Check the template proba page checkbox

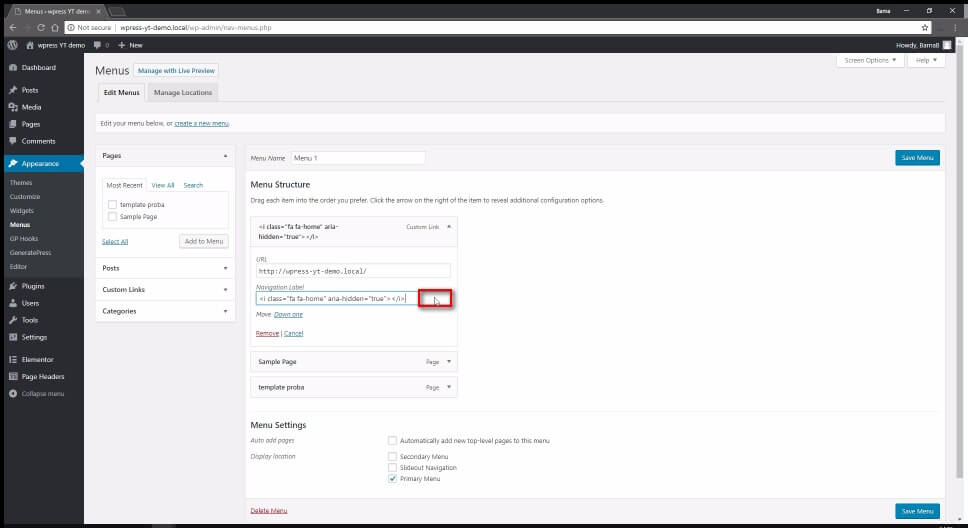(x=112, y=204)
